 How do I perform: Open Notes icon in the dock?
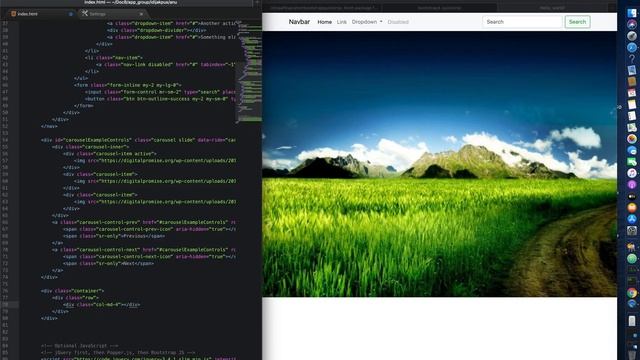click(632, 104)
